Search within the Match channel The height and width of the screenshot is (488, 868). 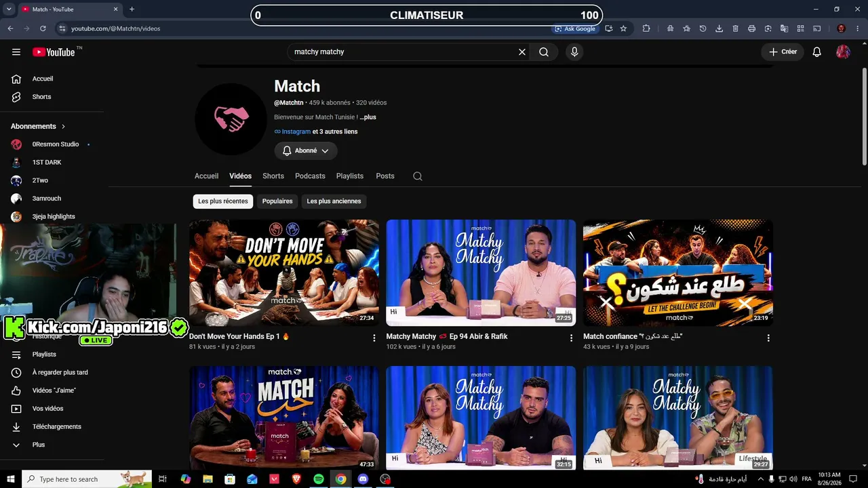418,176
